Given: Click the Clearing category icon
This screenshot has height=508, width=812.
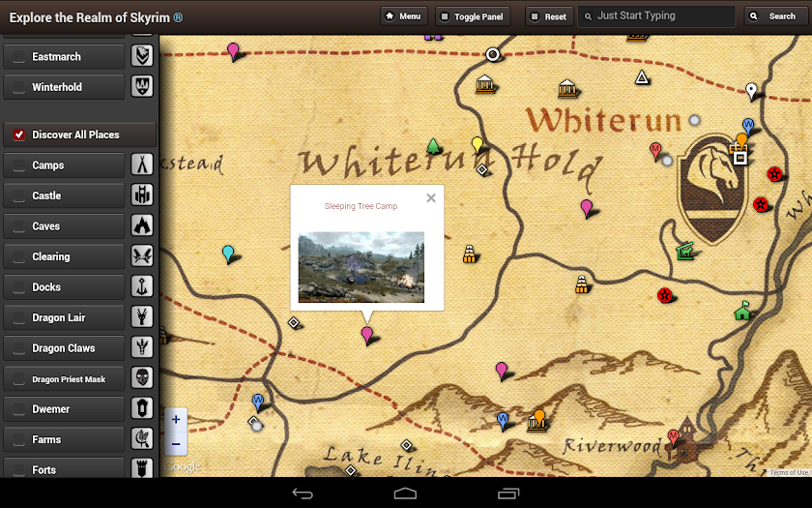Looking at the screenshot, I should click(x=142, y=256).
